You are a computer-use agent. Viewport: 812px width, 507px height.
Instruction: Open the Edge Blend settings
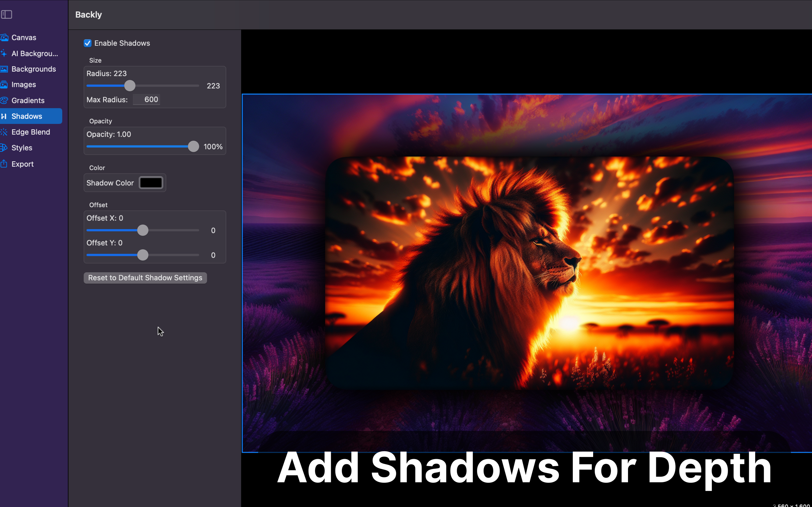(31, 132)
